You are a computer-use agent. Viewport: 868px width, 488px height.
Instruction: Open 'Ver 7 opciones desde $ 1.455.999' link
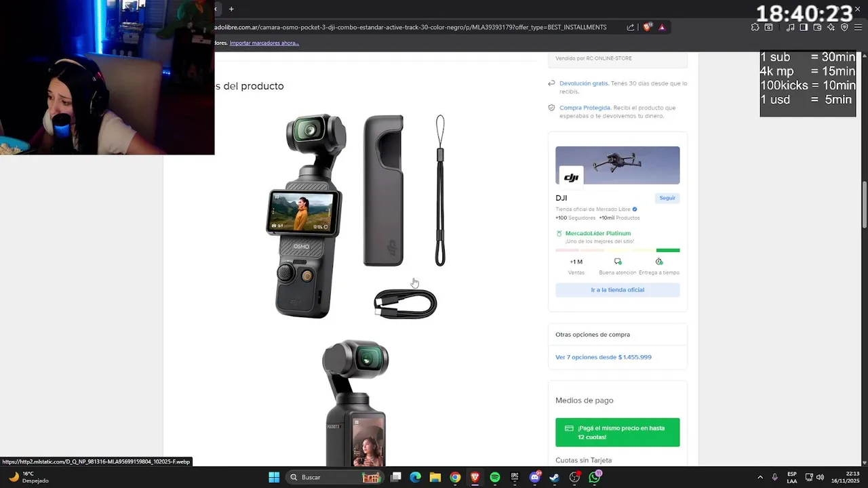pos(603,357)
